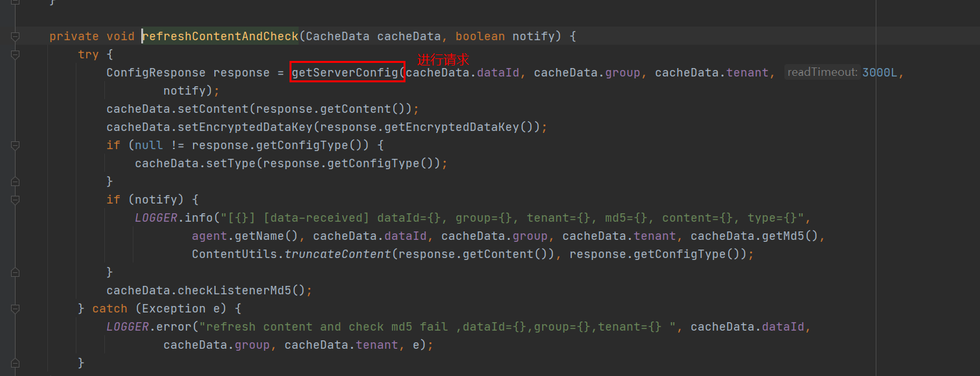The width and height of the screenshot is (980, 376).
Task: Click the setEncryptedDataKey method call
Action: (245, 127)
